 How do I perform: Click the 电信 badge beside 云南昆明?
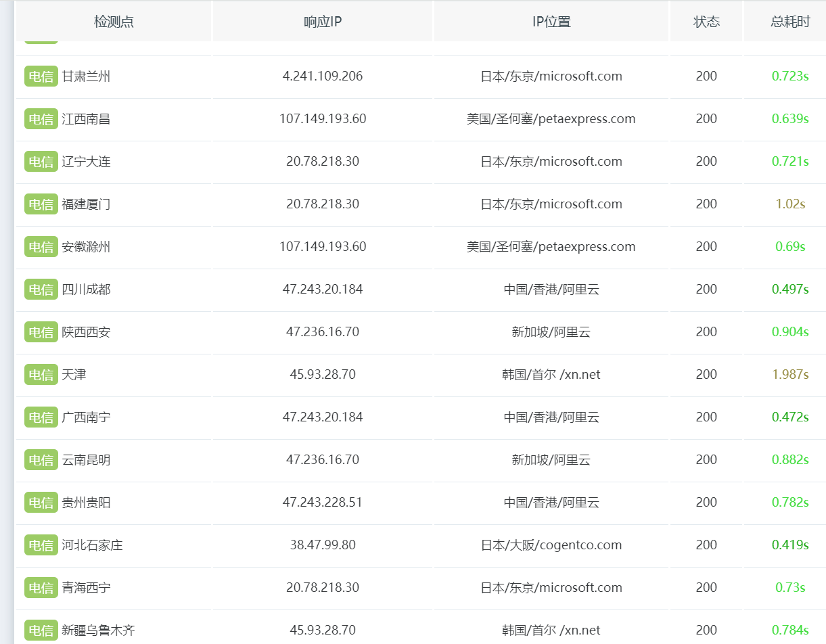coord(41,460)
